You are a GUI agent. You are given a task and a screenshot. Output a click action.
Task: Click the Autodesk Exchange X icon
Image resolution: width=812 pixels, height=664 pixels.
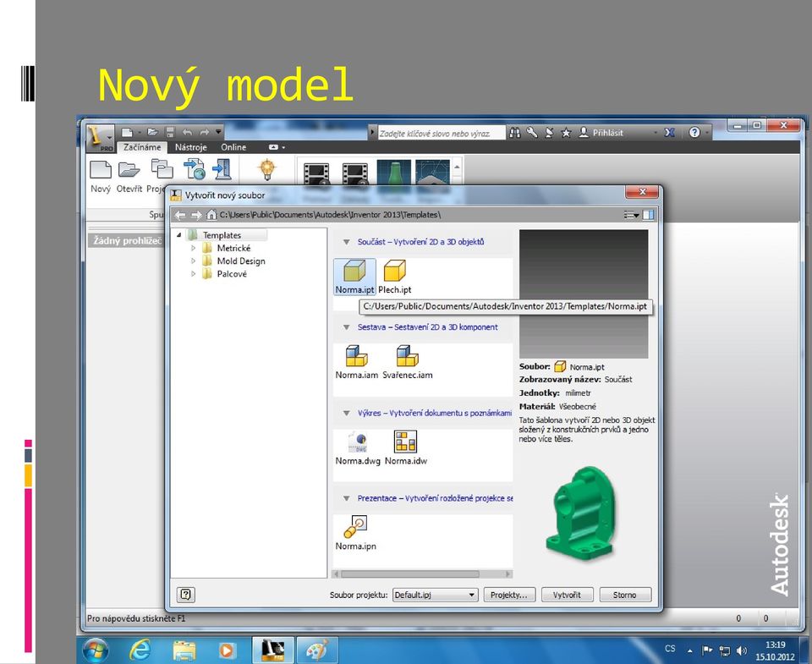tap(670, 133)
